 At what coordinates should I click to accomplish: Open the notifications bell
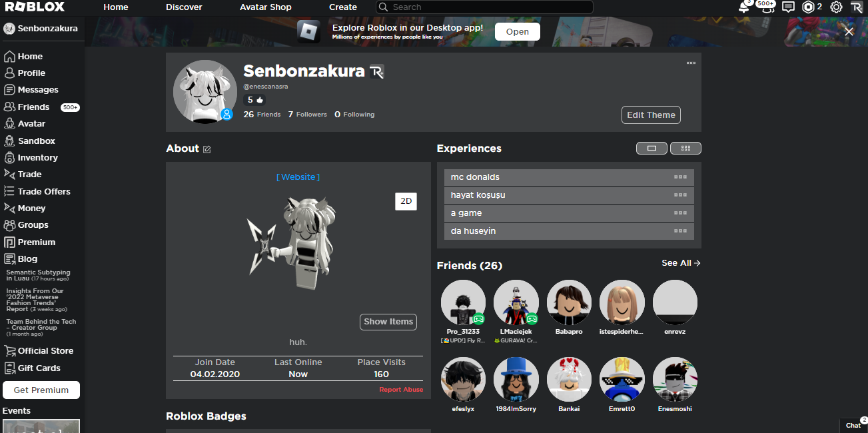[x=744, y=7]
